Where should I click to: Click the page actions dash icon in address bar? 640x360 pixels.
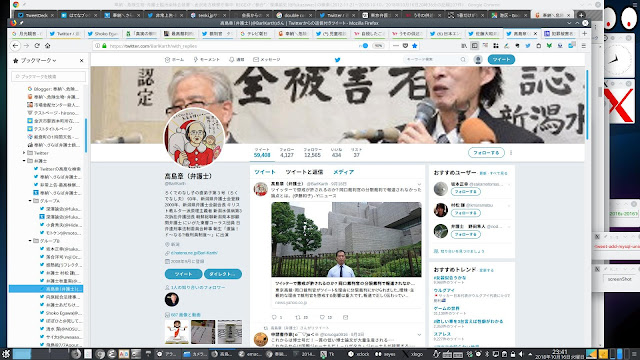pos(396,46)
